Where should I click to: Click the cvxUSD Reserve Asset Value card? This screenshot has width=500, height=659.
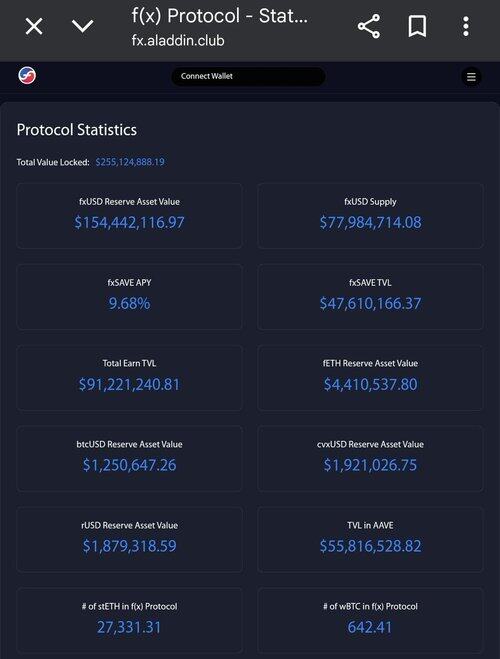click(370, 459)
